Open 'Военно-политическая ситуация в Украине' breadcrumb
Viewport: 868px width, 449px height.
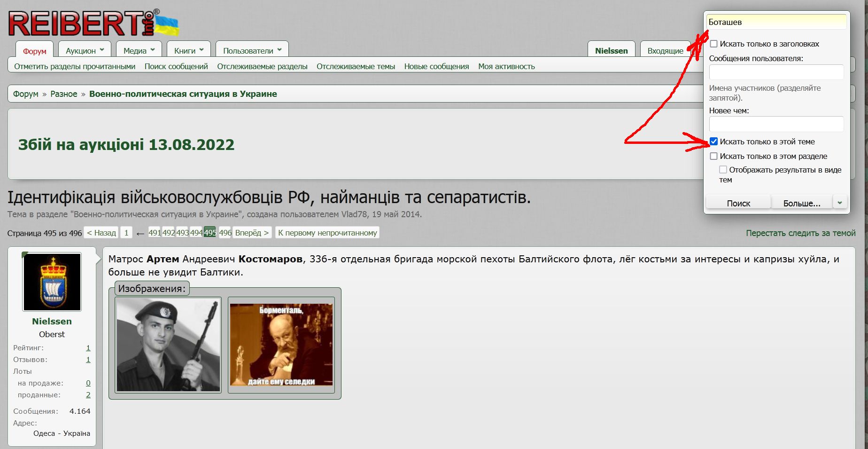click(183, 94)
